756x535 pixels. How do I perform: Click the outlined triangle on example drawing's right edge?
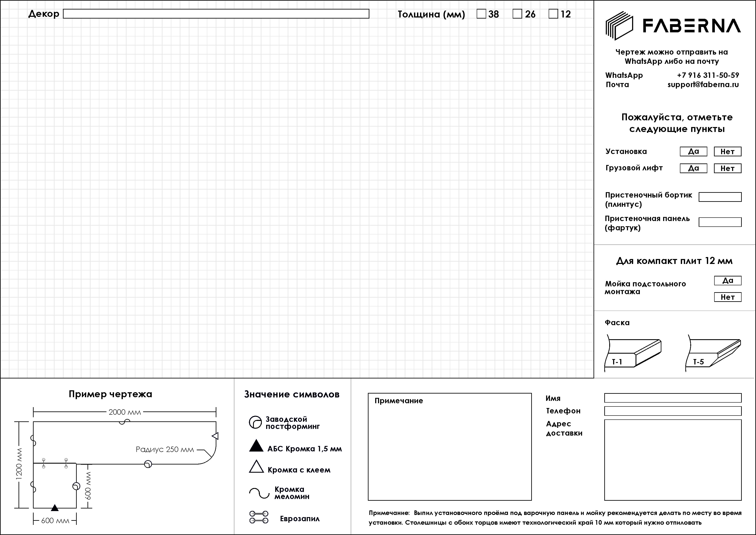tap(215, 436)
